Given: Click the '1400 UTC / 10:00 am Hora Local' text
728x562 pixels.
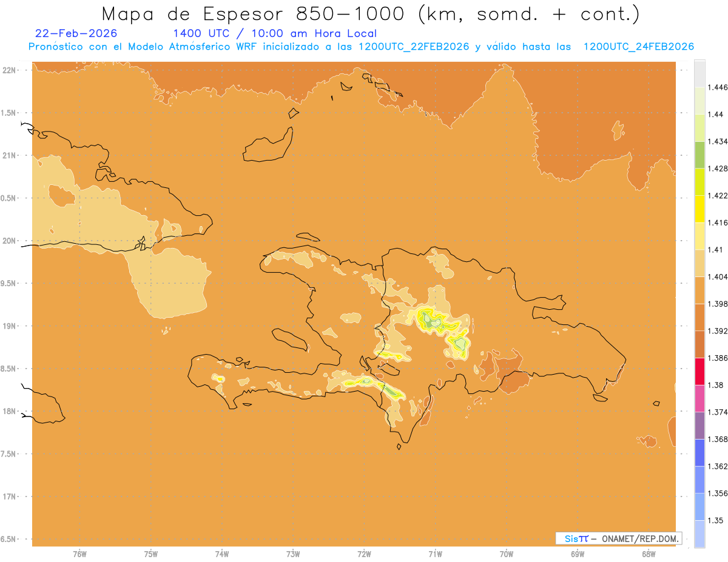Looking at the screenshot, I should click(x=275, y=33).
